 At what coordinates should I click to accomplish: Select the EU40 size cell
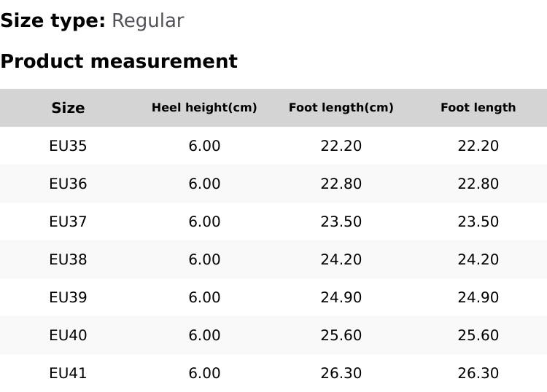[68, 335]
